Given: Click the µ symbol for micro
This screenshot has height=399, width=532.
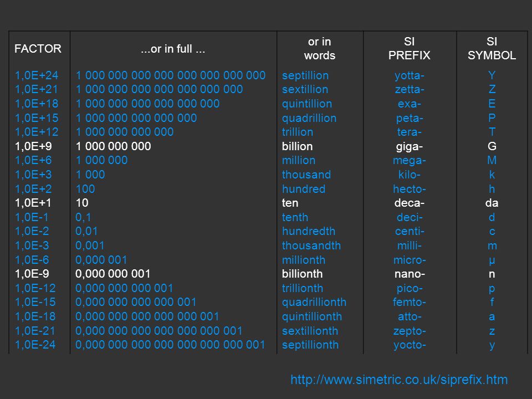Looking at the screenshot, I should coord(492,260).
